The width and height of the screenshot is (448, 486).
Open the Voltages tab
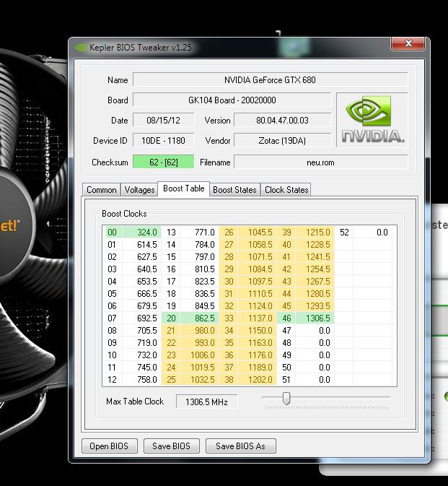click(139, 189)
